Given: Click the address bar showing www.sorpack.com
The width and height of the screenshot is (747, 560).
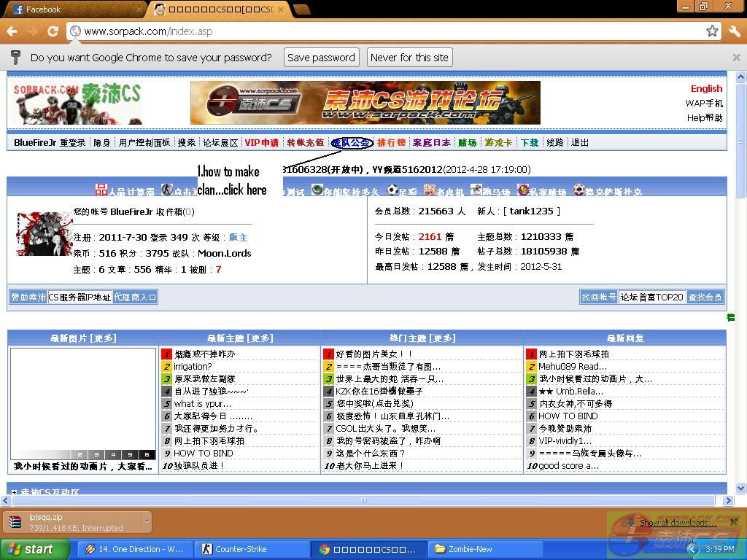Looking at the screenshot, I should point(387,31).
